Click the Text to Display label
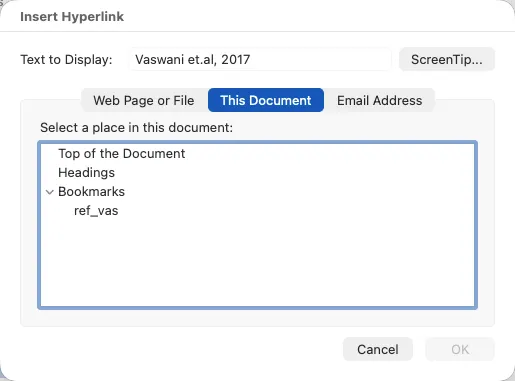The height and width of the screenshot is (381, 515). tap(66, 59)
